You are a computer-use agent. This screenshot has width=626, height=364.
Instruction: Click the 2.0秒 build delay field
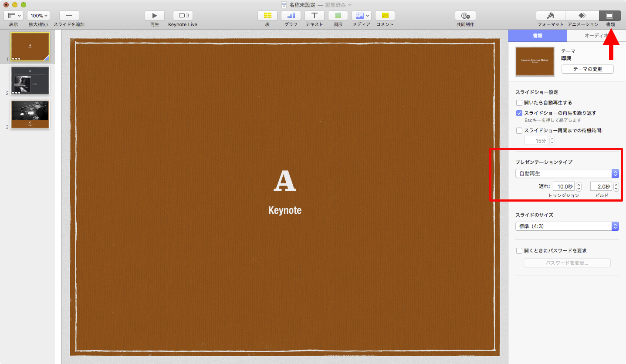(601, 187)
